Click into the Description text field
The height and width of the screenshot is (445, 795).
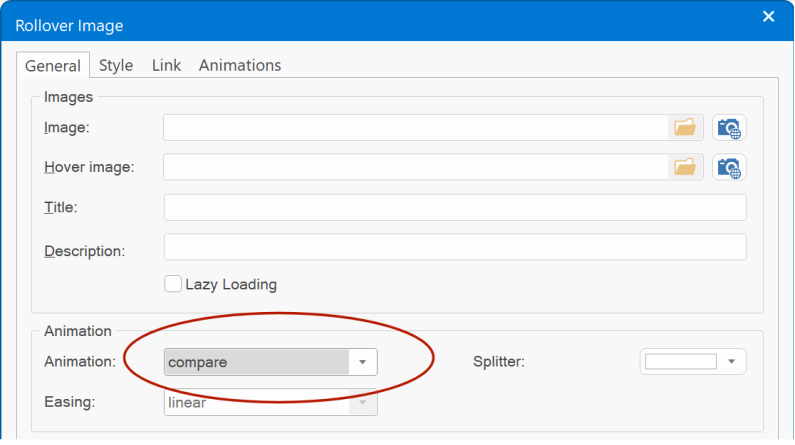[455, 247]
